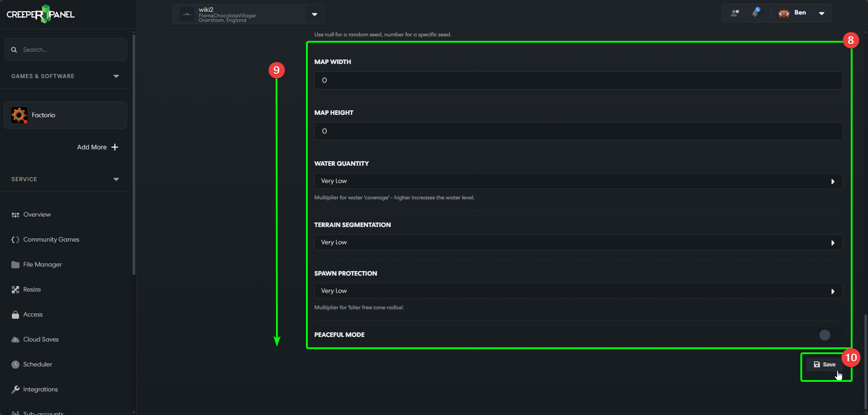Collapse the Games & Software section

pyautogui.click(x=116, y=76)
